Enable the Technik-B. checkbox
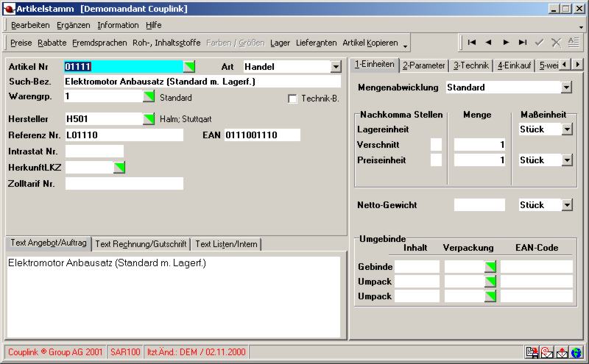The width and height of the screenshot is (589, 364). [x=292, y=99]
